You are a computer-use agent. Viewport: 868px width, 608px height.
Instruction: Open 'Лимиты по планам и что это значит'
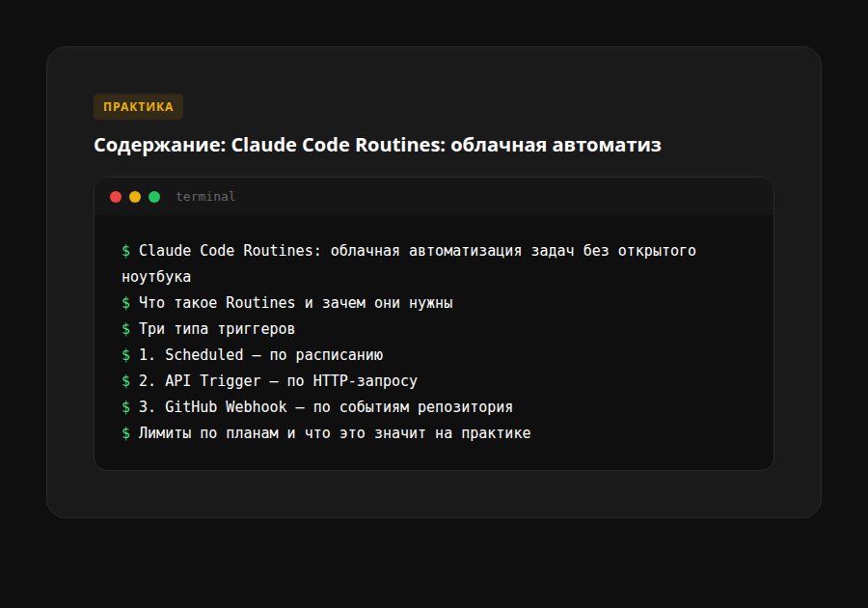coord(334,432)
